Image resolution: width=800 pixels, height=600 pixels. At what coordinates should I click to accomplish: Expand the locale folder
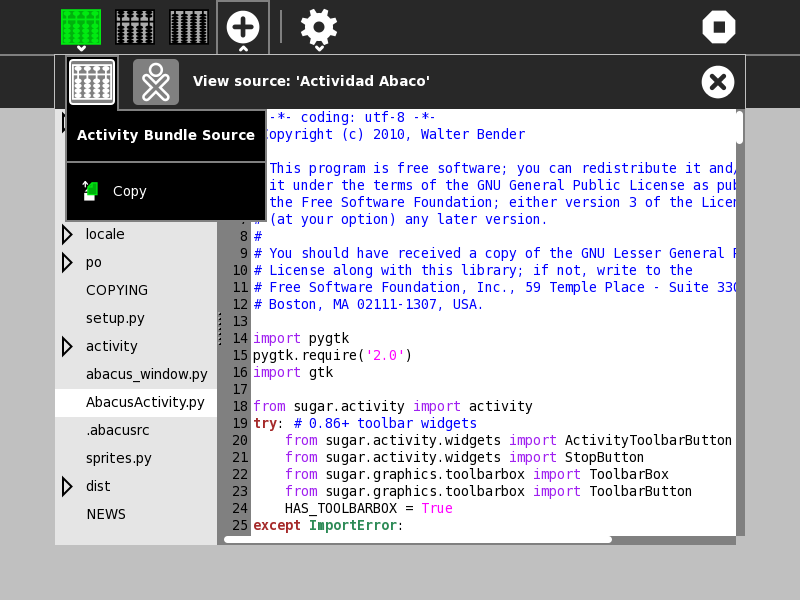[67, 234]
